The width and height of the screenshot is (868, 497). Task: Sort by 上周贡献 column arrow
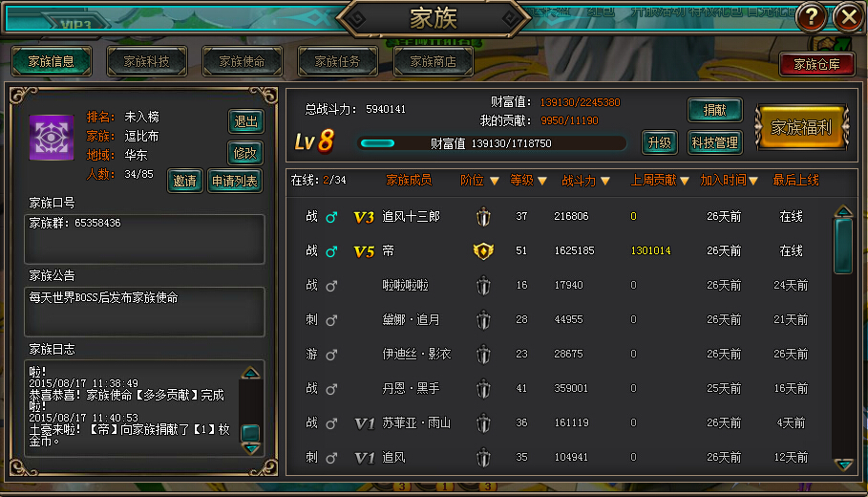(x=685, y=182)
